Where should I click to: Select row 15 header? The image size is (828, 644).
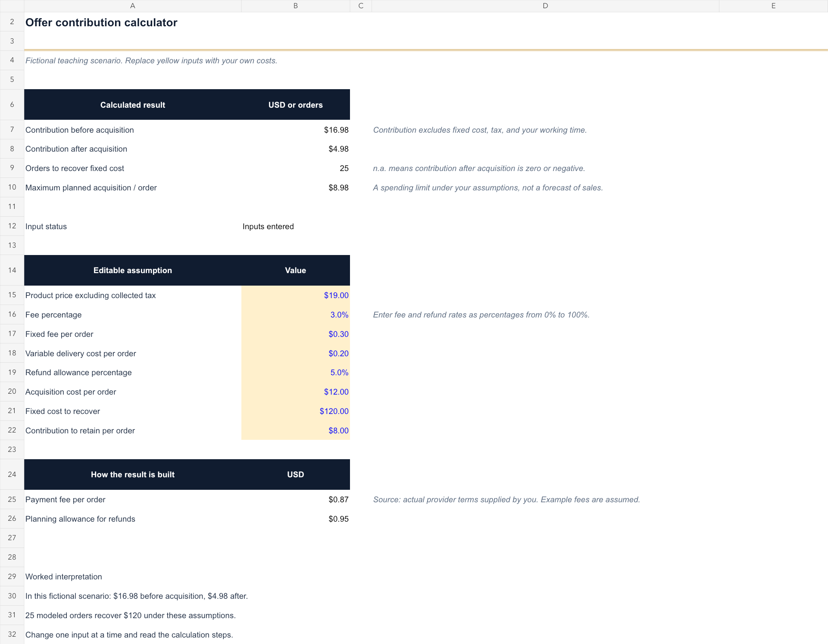(x=12, y=295)
